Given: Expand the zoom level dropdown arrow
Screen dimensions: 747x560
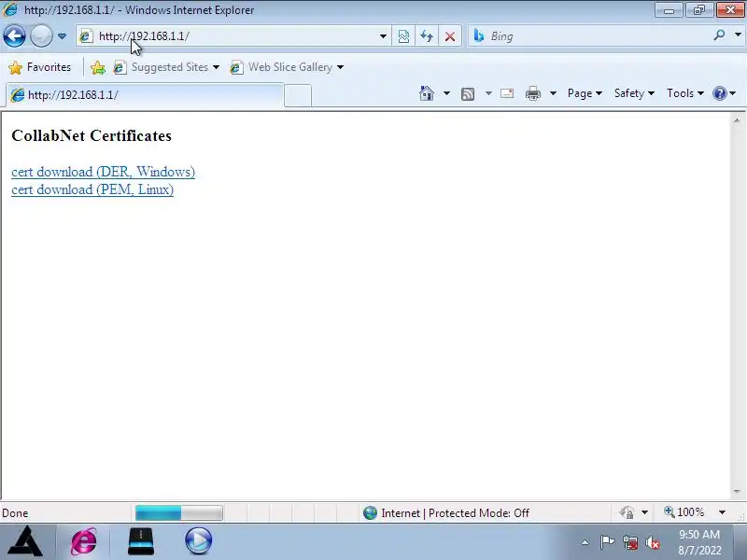Looking at the screenshot, I should tap(722, 512).
